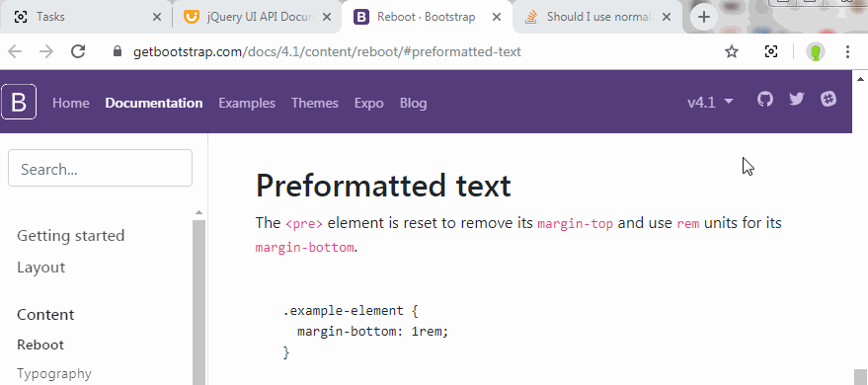Reload the page with the refresh icon
The image size is (868, 385).
pos(78,52)
